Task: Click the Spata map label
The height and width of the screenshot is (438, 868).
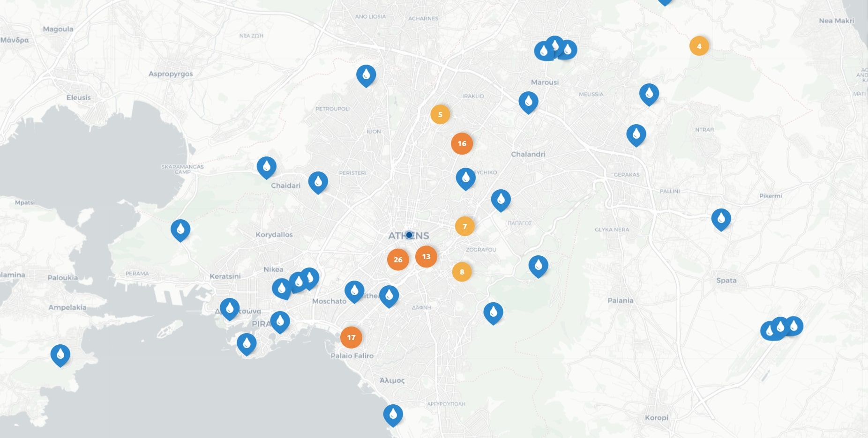Action: (x=726, y=280)
